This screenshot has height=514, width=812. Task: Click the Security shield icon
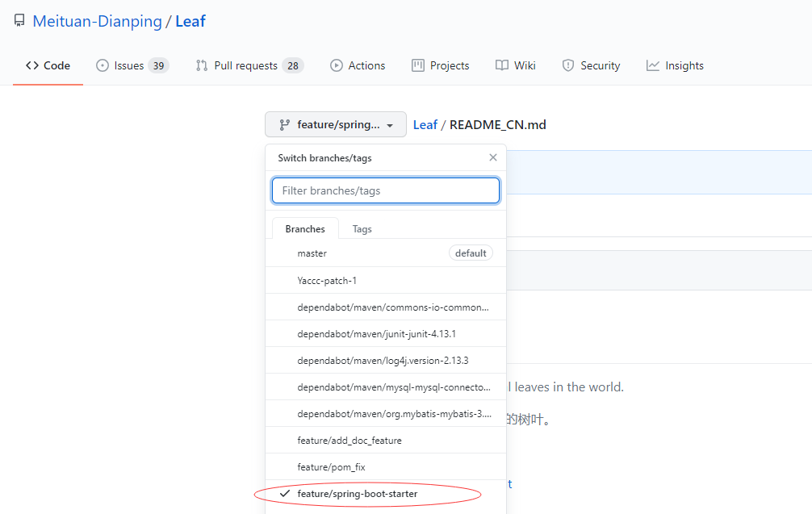(x=568, y=65)
